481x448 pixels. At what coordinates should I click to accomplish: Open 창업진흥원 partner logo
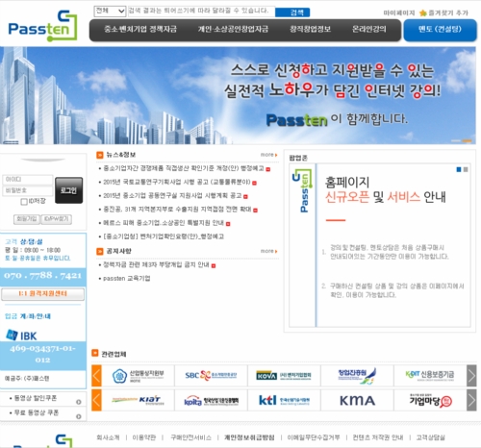point(357,375)
